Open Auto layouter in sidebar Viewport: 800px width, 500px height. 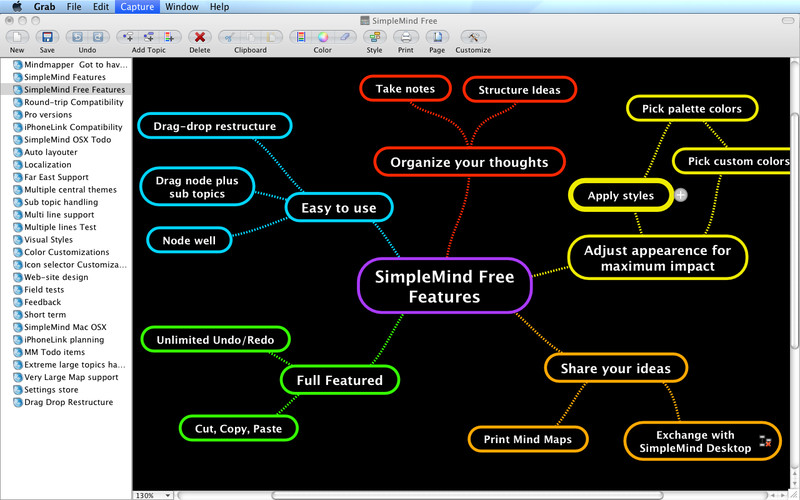click(51, 152)
